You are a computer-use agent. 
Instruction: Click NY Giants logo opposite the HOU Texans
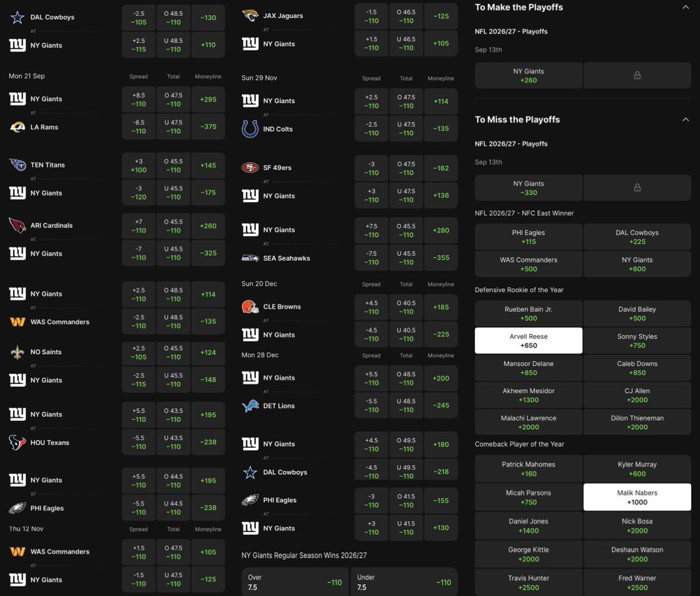(17, 414)
